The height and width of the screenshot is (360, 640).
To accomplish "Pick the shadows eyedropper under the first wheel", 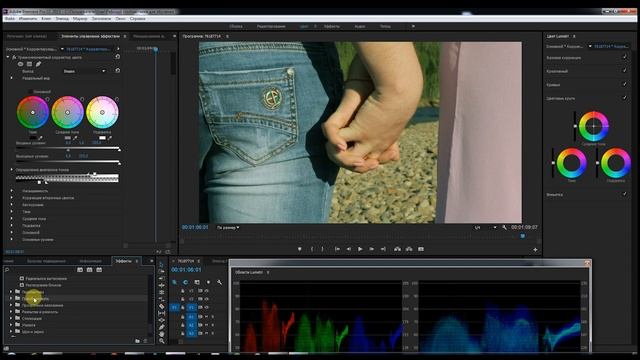I will pos(40,138).
